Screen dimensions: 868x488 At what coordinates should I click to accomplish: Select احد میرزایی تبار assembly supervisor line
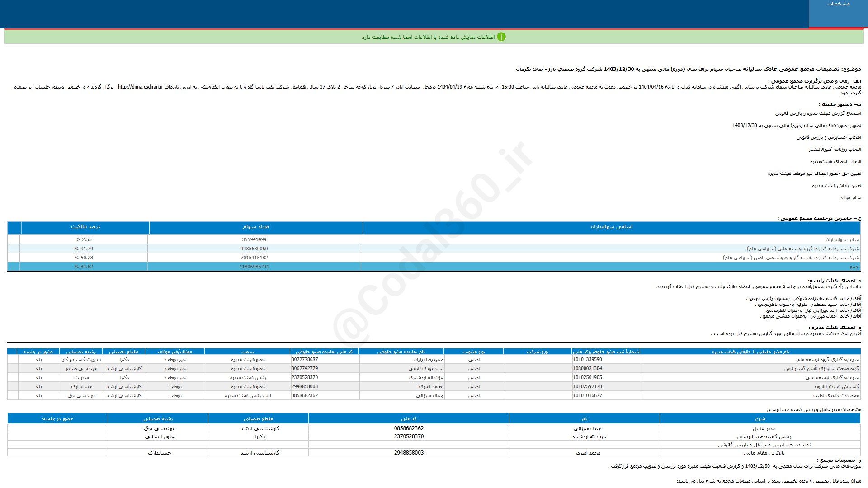pos(812,310)
